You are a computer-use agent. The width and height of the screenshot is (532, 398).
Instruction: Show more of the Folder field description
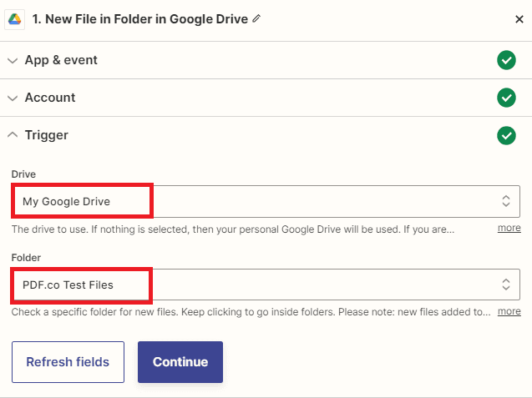509,311
